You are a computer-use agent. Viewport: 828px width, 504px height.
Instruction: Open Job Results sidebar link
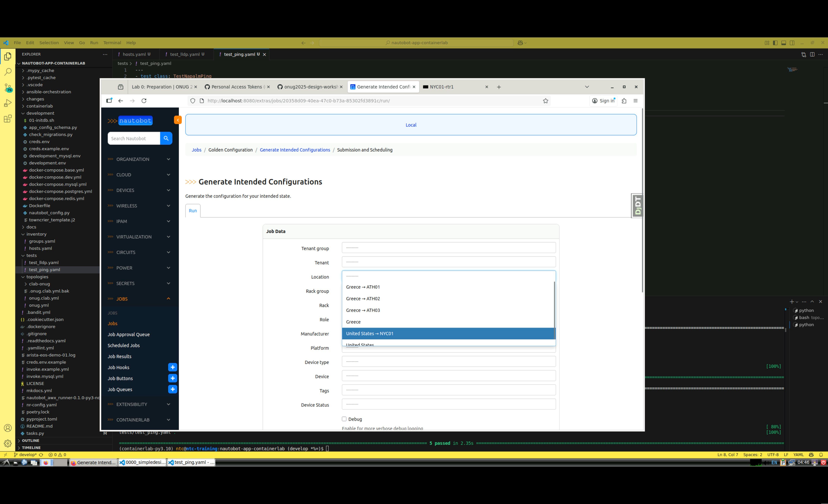pos(119,357)
